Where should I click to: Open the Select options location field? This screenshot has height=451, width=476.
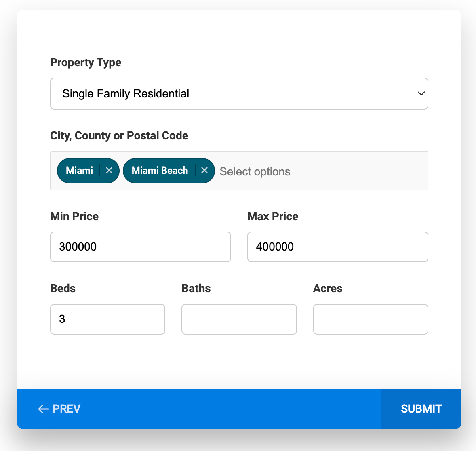pos(255,171)
